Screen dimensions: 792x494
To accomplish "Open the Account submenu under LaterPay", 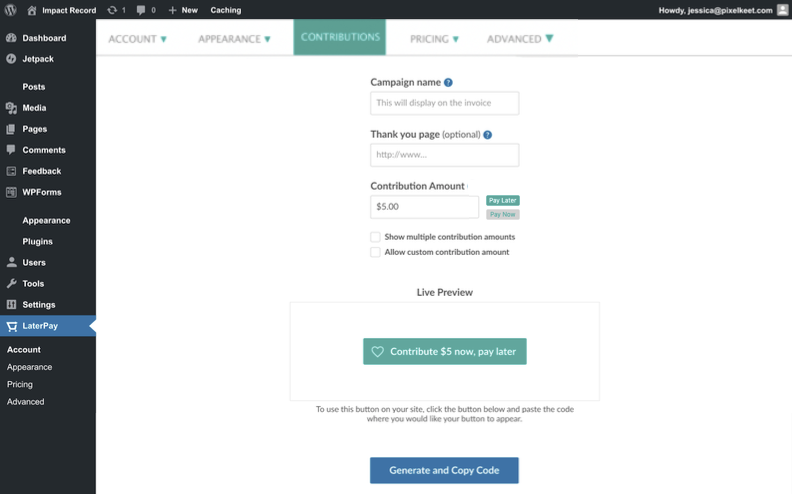I will (24, 350).
